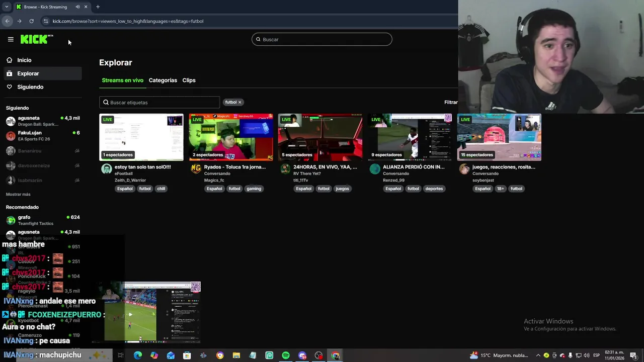Select Español tag under Zeith_D_Warrior stream

click(x=125, y=189)
